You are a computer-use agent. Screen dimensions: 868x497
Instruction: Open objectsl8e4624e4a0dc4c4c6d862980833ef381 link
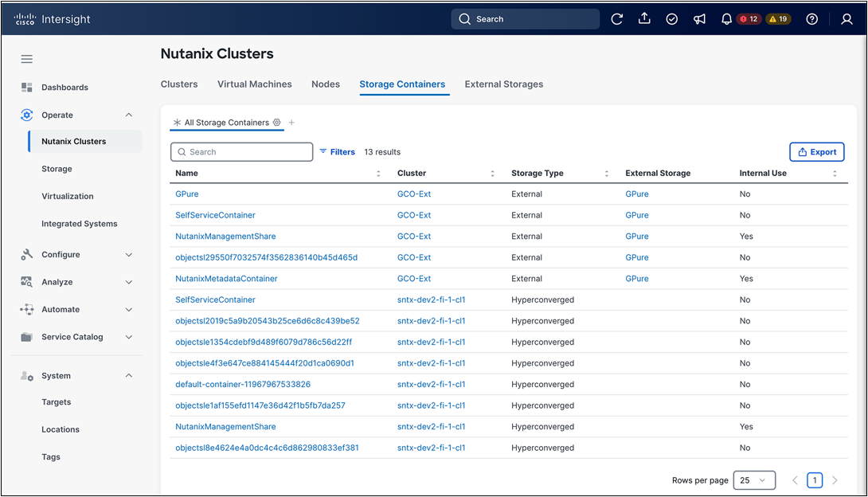click(x=267, y=448)
